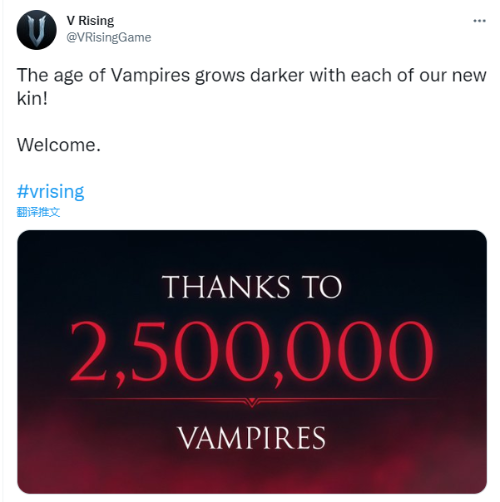Click the 翻译推文 translate tweet link
Image resolution: width=500 pixels, height=502 pixels.
38,212
